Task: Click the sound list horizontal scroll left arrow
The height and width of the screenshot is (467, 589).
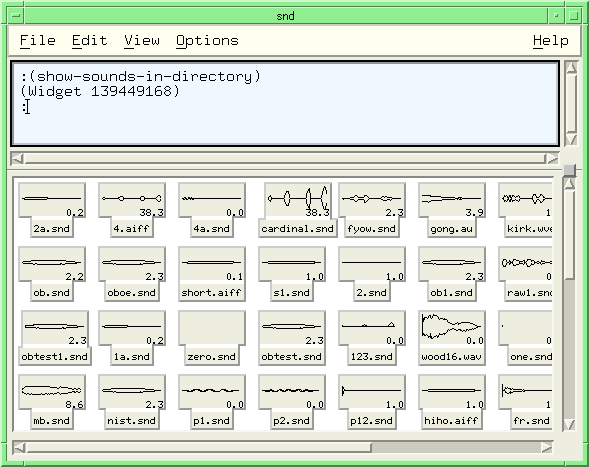Action: [19, 447]
